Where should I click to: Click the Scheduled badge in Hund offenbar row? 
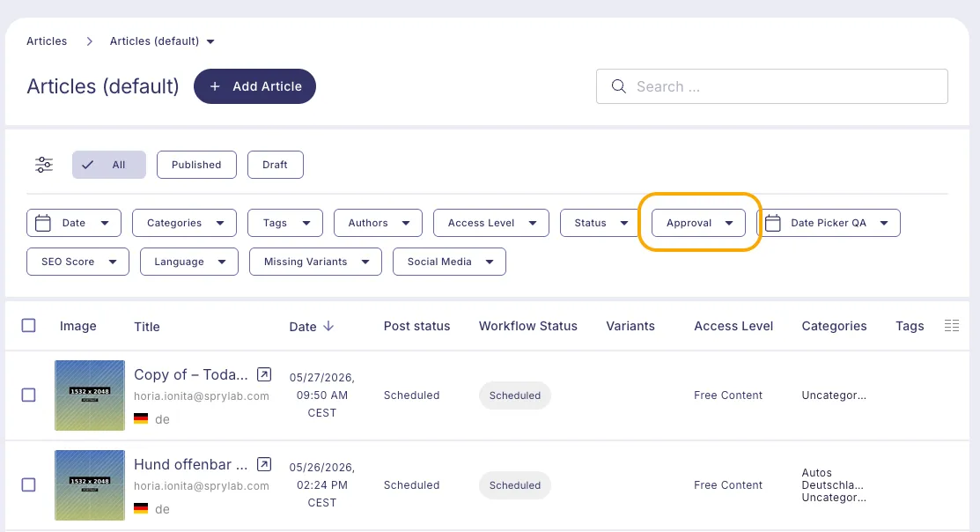pos(515,485)
